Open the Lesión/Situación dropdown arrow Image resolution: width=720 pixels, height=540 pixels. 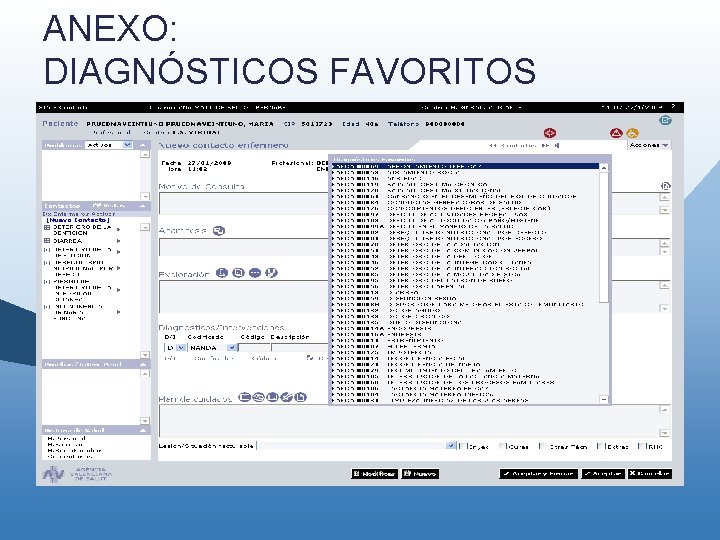(451, 445)
